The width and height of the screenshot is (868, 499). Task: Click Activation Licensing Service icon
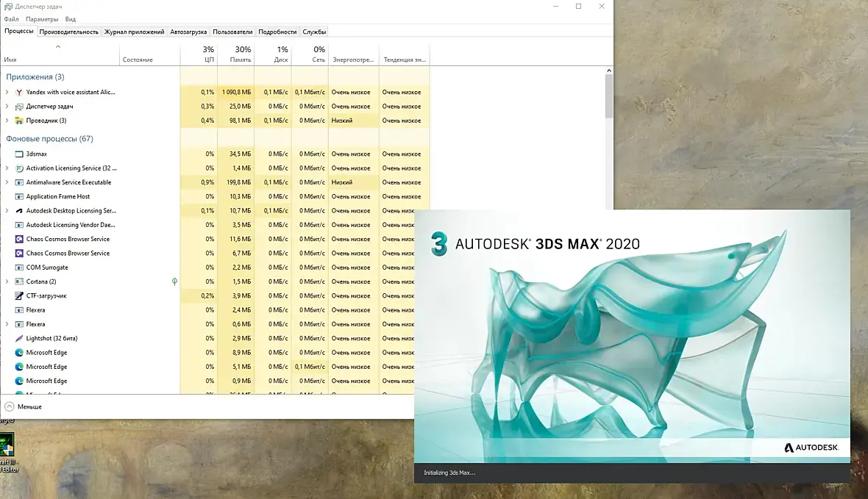(19, 168)
